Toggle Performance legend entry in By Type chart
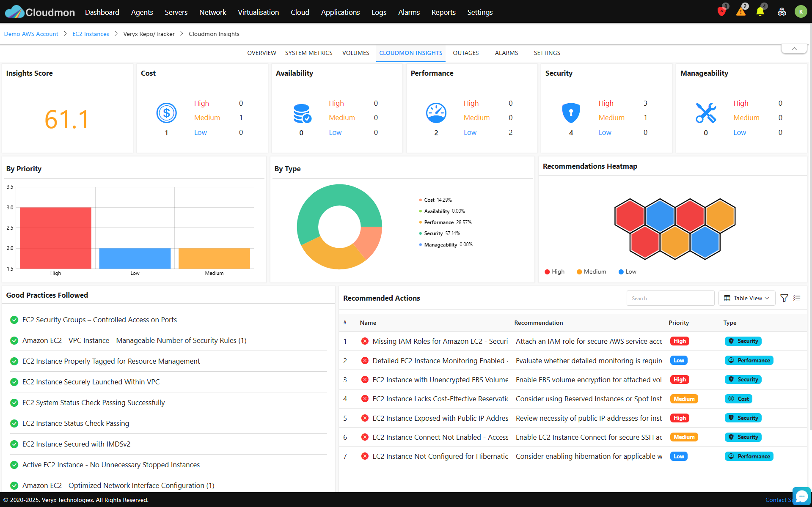 coord(445,222)
